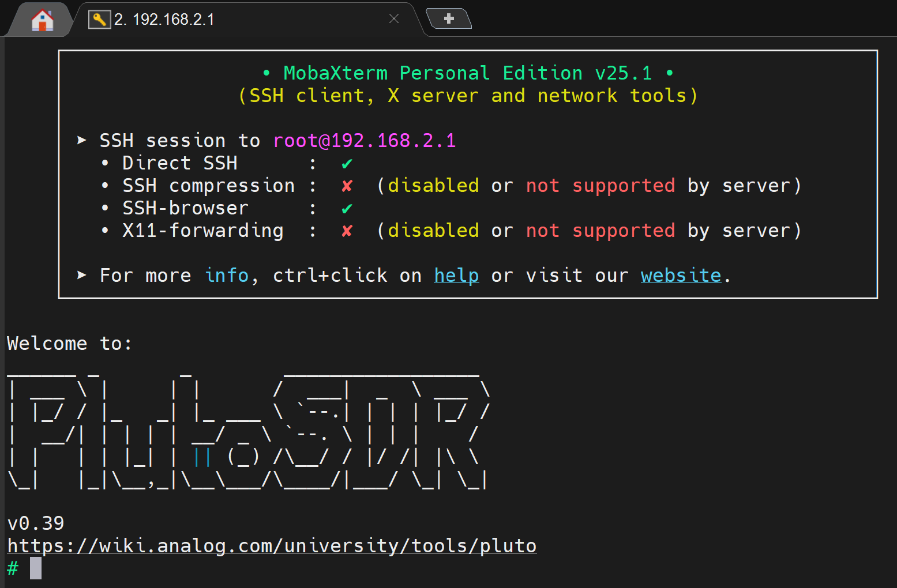Click the green checkmark beside SSH-browser

(346, 208)
